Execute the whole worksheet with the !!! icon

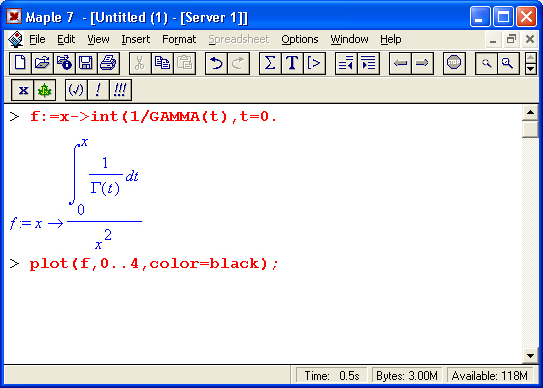point(120,90)
